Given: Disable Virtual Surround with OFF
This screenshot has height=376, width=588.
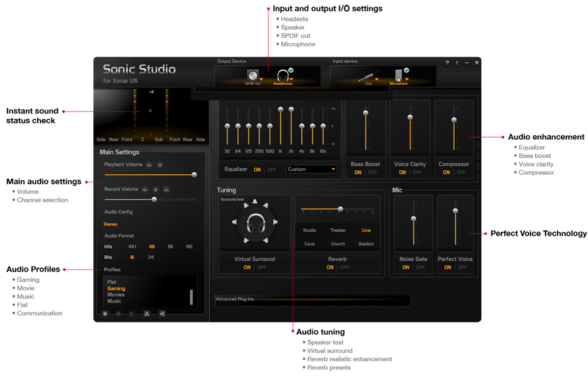Looking at the screenshot, I should [262, 267].
